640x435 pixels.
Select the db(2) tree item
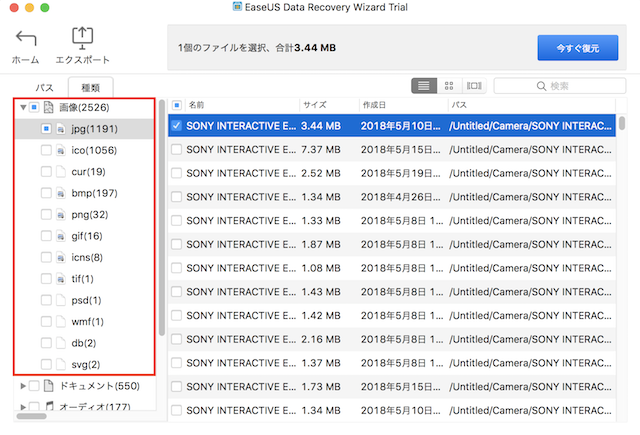coord(84,343)
